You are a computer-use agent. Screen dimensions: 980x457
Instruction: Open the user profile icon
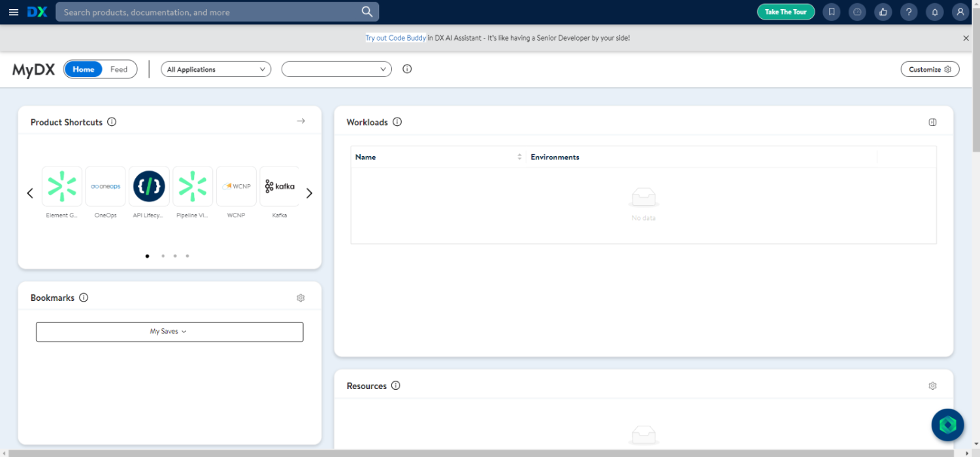[x=960, y=12]
